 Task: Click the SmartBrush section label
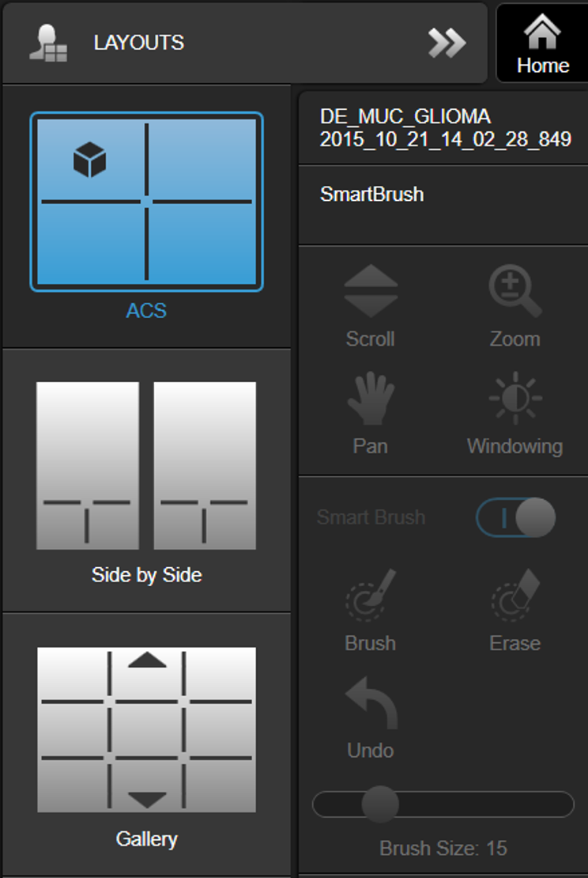[371, 195]
